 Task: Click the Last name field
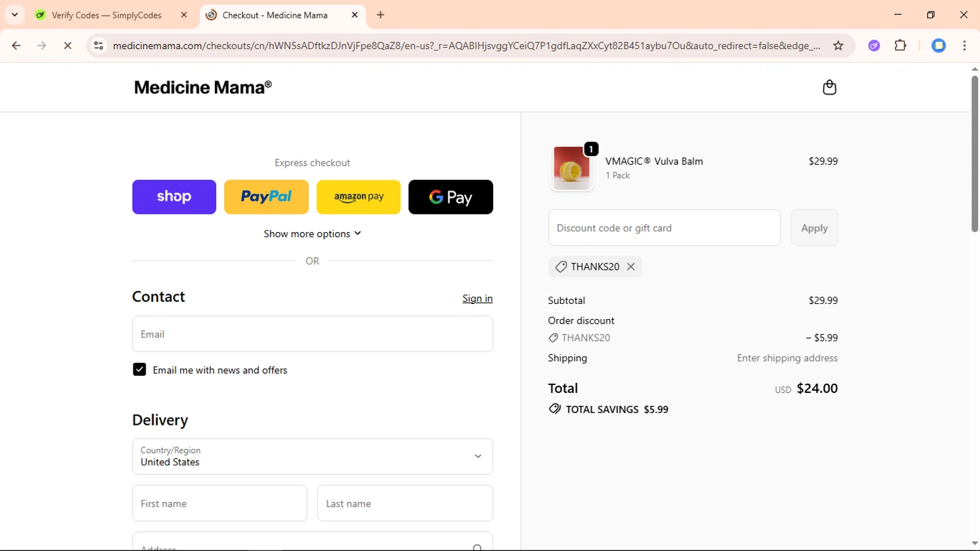tap(405, 503)
